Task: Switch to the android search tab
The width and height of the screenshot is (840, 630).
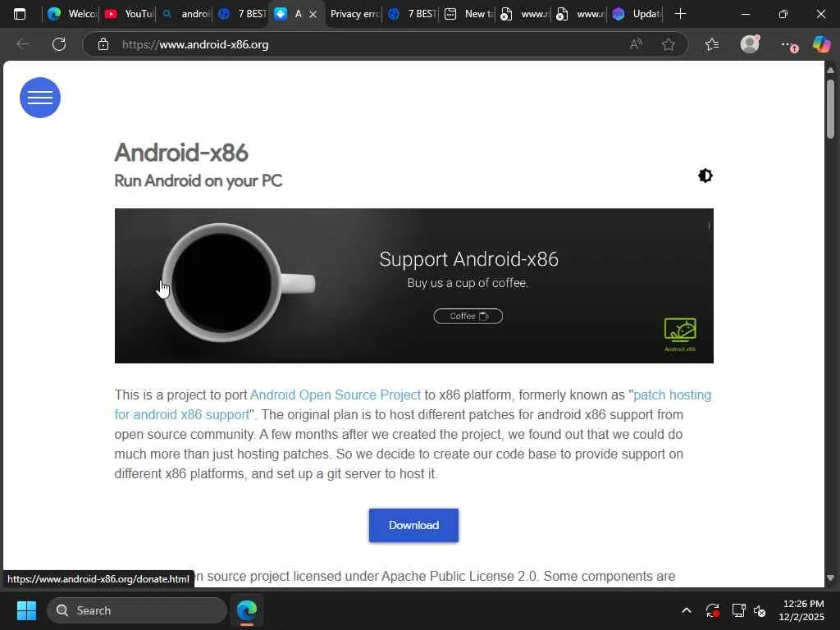Action: 185,14
